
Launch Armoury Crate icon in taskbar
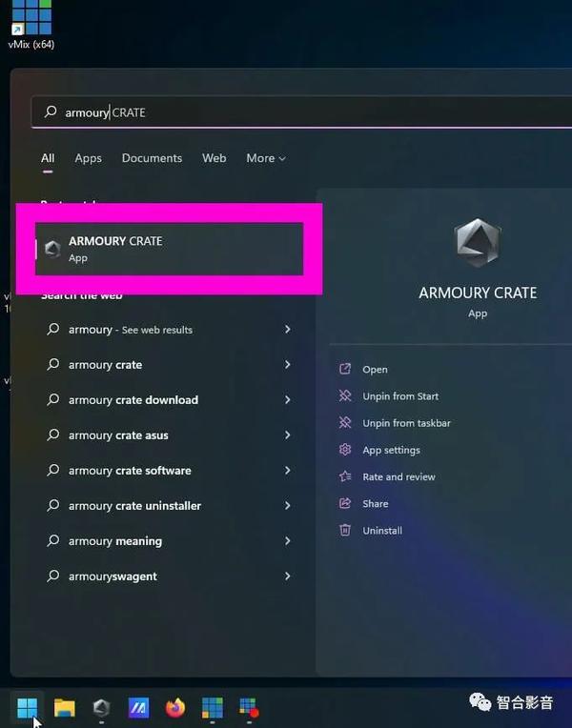click(x=101, y=708)
